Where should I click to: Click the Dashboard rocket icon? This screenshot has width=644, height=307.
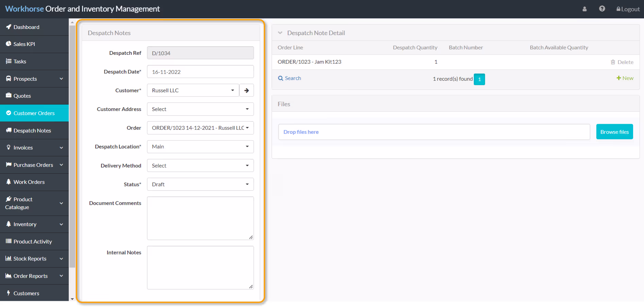click(9, 27)
